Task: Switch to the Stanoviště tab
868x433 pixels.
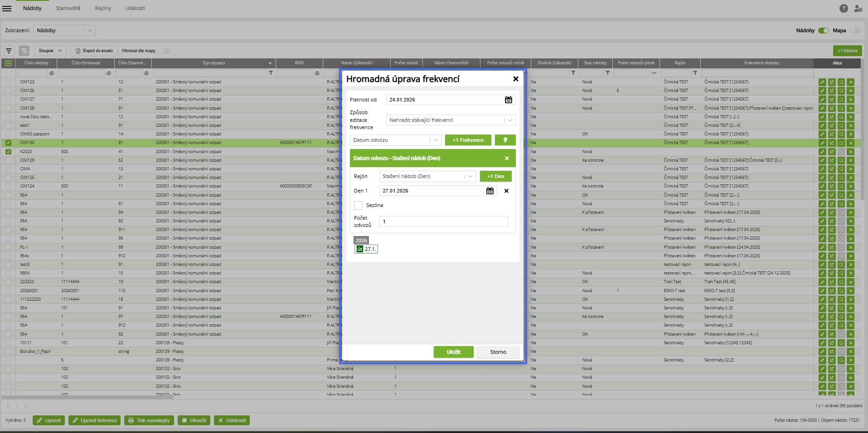Action: (x=68, y=8)
